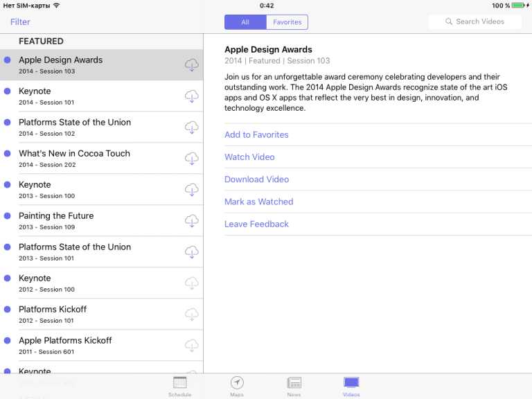The height and width of the screenshot is (399, 532).
Task: Select Platforms Kickoff 2012 Session 101 row
Action: [x=101, y=314]
